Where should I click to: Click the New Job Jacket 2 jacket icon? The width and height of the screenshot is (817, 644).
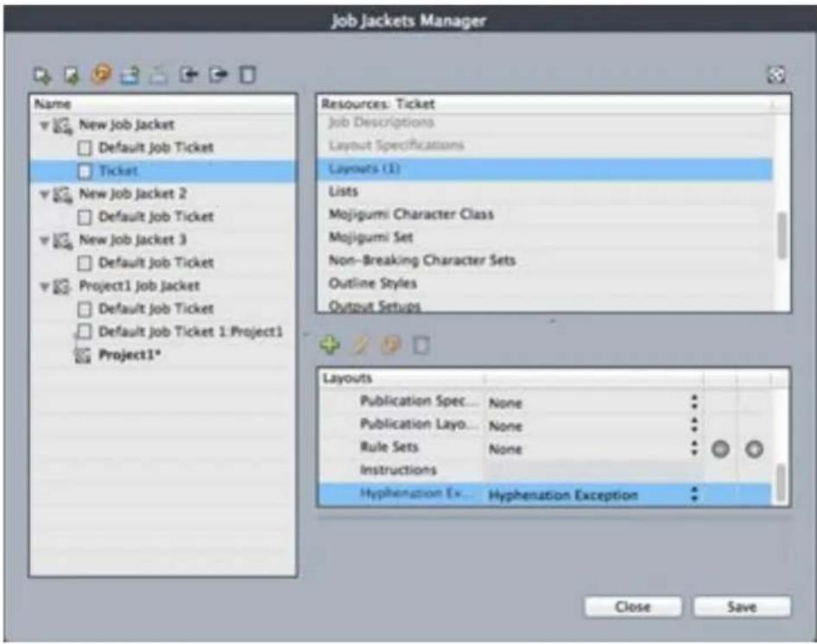click(63, 194)
